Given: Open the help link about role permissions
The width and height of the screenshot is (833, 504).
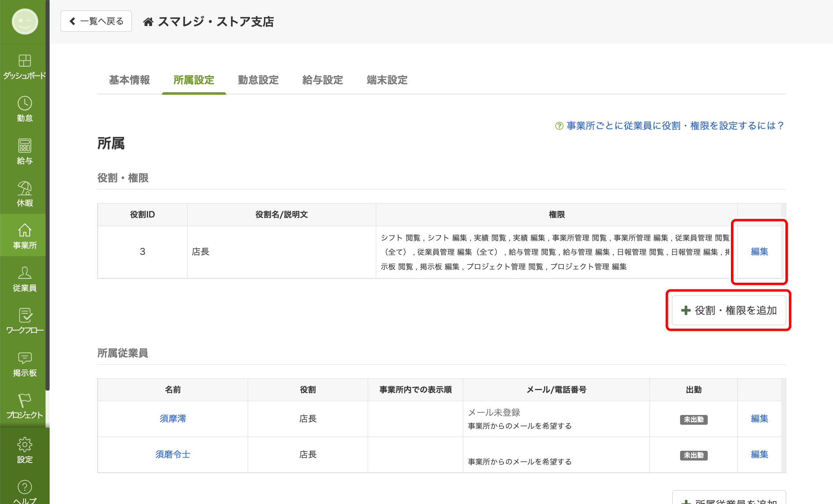Looking at the screenshot, I should [x=675, y=126].
